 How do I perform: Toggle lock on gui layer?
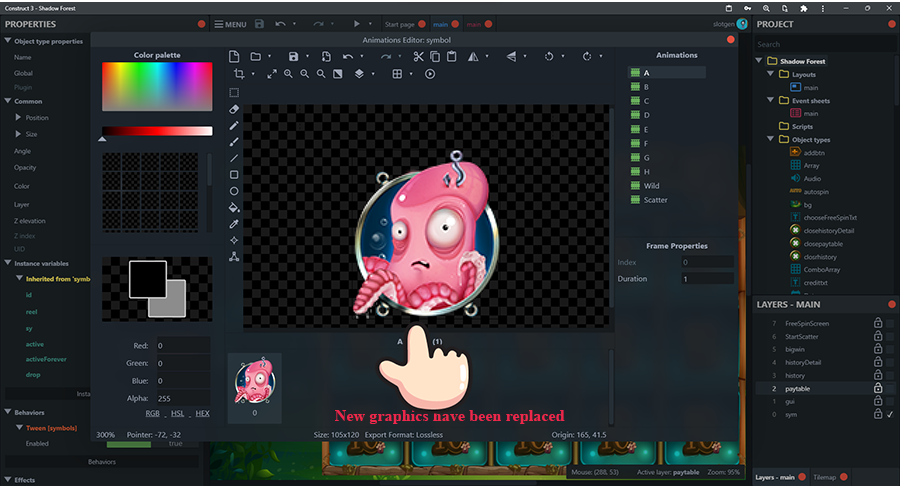coord(878,401)
